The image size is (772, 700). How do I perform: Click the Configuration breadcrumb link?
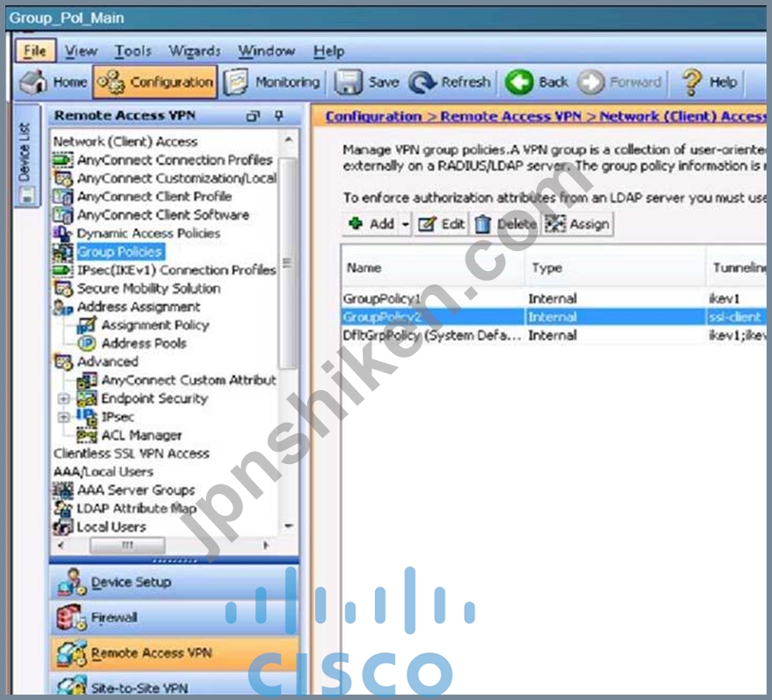coord(374,116)
